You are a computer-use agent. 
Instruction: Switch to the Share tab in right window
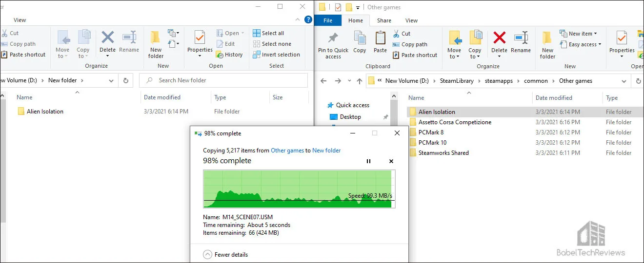384,20
